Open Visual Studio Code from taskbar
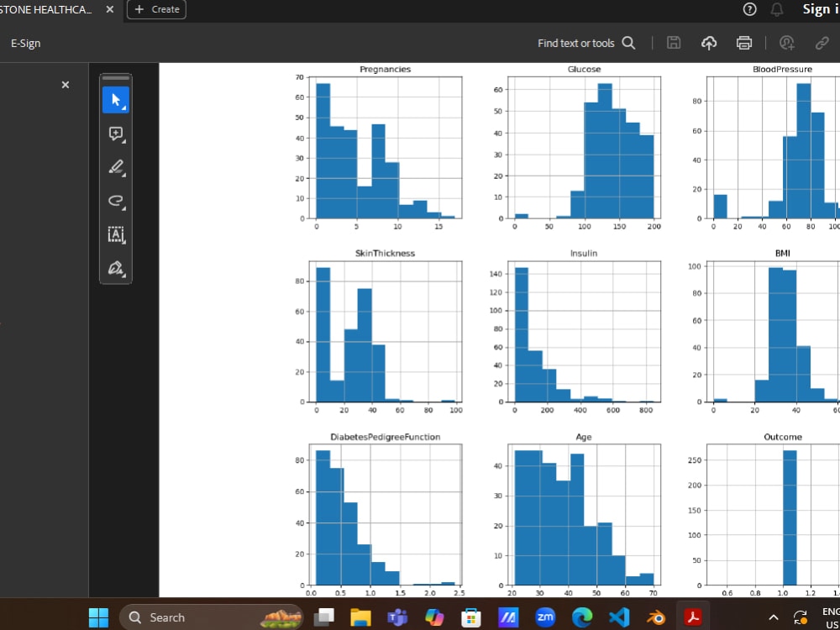This screenshot has height=630, width=840. [x=619, y=617]
